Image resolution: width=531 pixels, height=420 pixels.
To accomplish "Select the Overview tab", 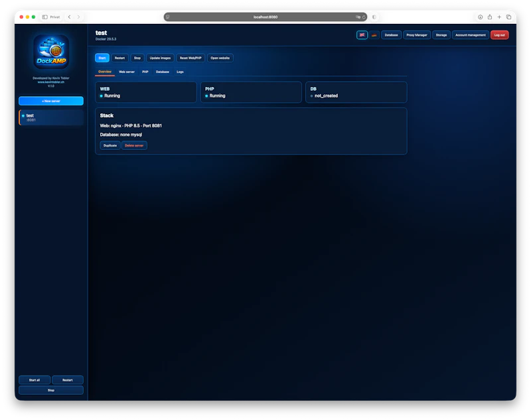I will pyautogui.click(x=105, y=72).
